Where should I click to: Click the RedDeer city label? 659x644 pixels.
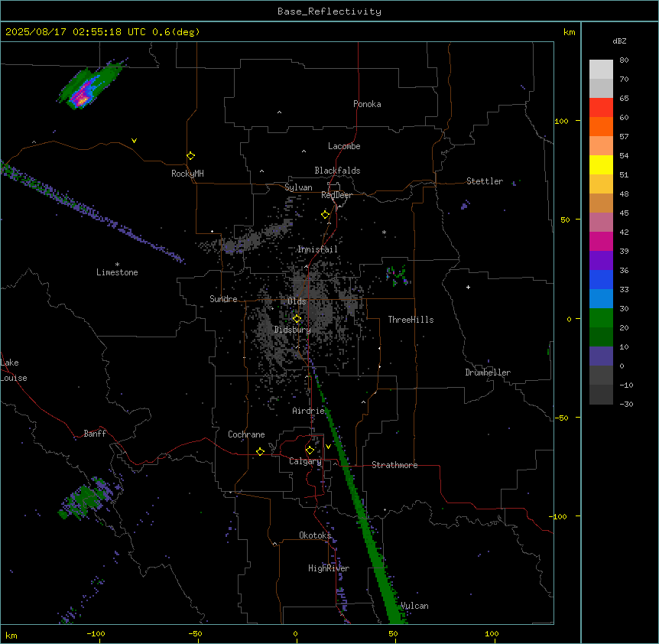point(336,195)
